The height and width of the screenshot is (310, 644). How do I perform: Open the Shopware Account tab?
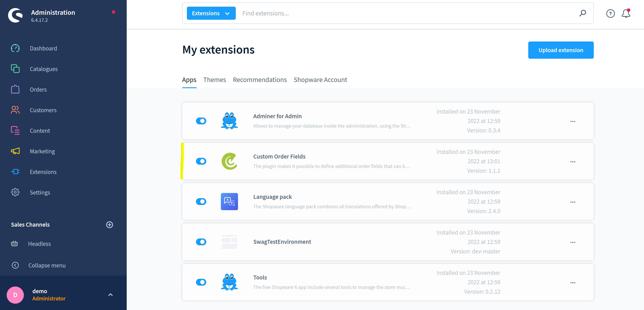pos(320,80)
